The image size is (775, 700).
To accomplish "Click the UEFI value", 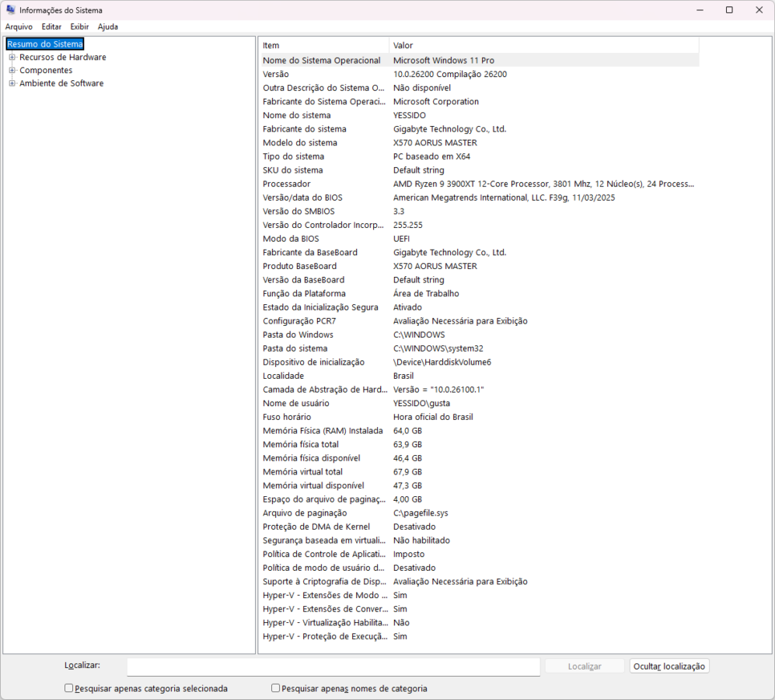I will pos(401,239).
